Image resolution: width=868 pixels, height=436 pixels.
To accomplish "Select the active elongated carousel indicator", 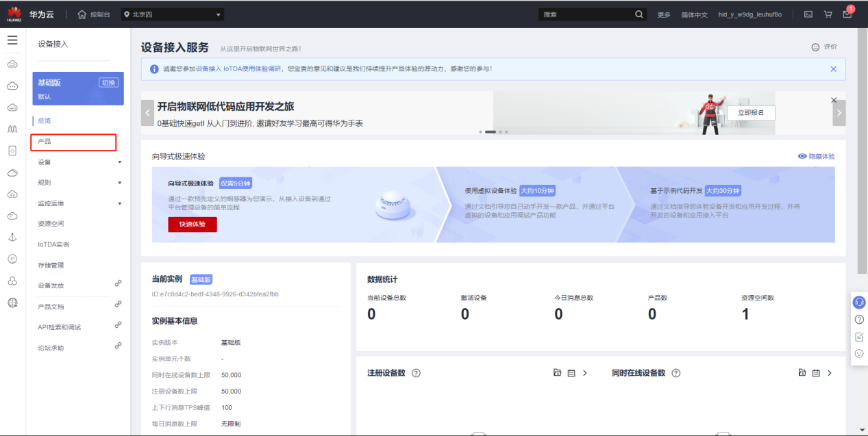I will (x=491, y=131).
